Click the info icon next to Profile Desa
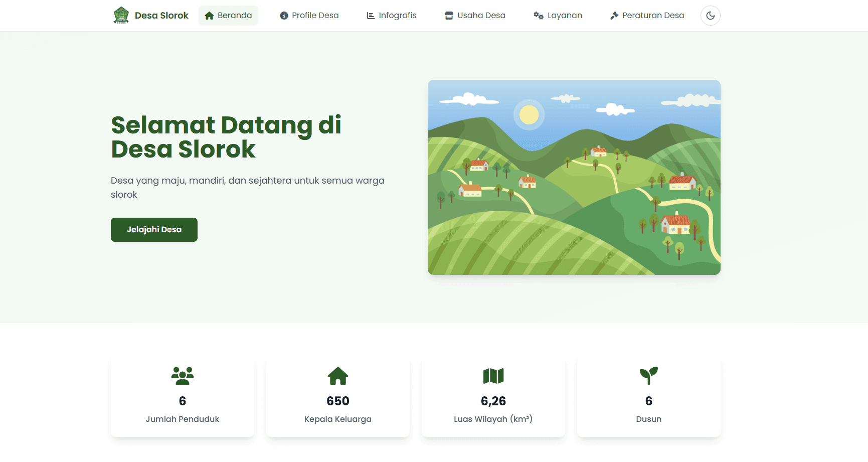This screenshot has width=868, height=462. coord(284,16)
